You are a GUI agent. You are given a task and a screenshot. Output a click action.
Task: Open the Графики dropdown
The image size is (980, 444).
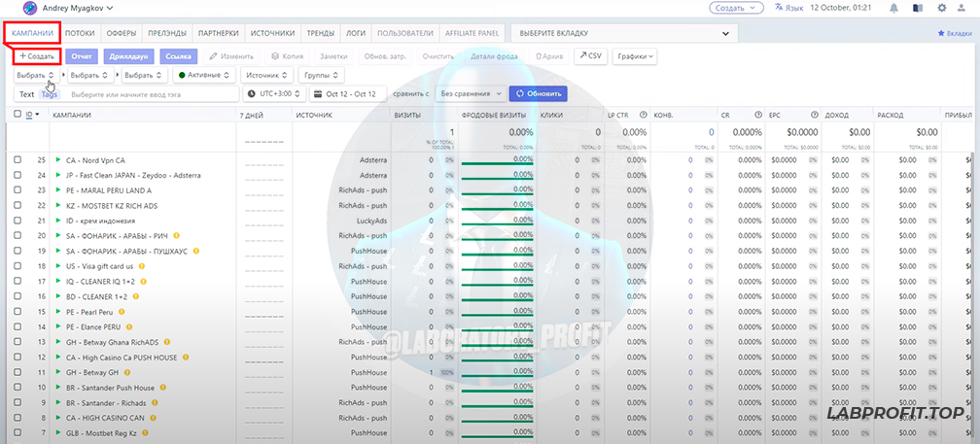coord(636,56)
